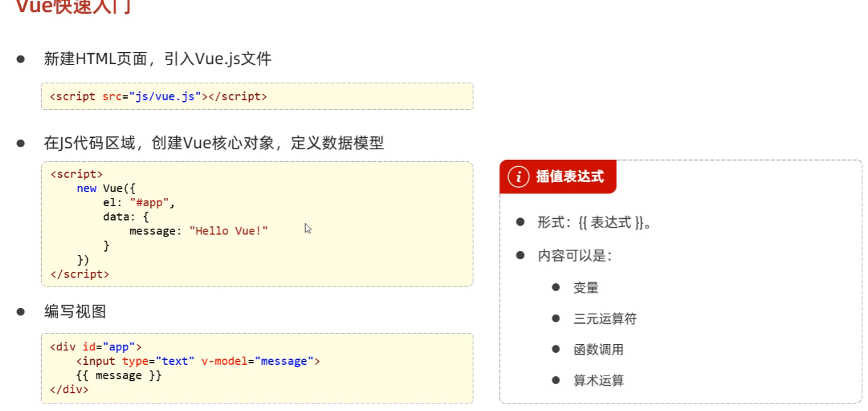Click the line message: "Hello Vue!"
Screen dimensions: 868x411
tap(199, 231)
